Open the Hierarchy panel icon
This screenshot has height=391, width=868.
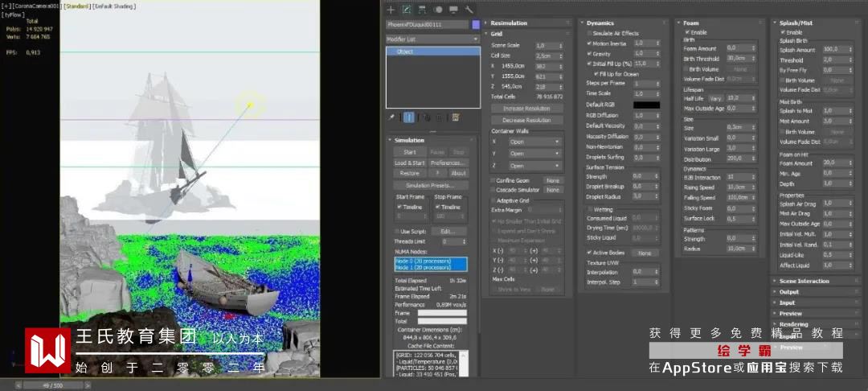pyautogui.click(x=422, y=10)
